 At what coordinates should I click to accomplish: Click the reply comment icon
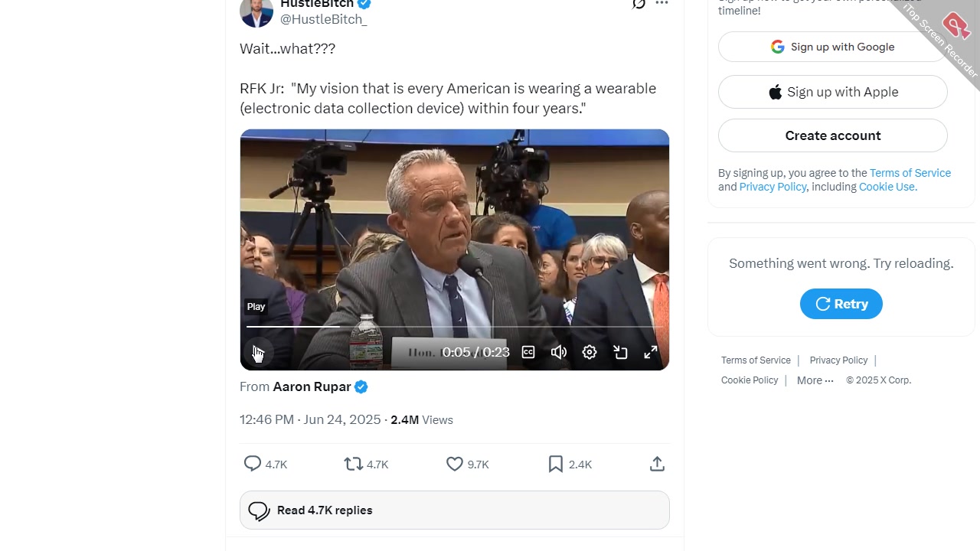tap(253, 464)
